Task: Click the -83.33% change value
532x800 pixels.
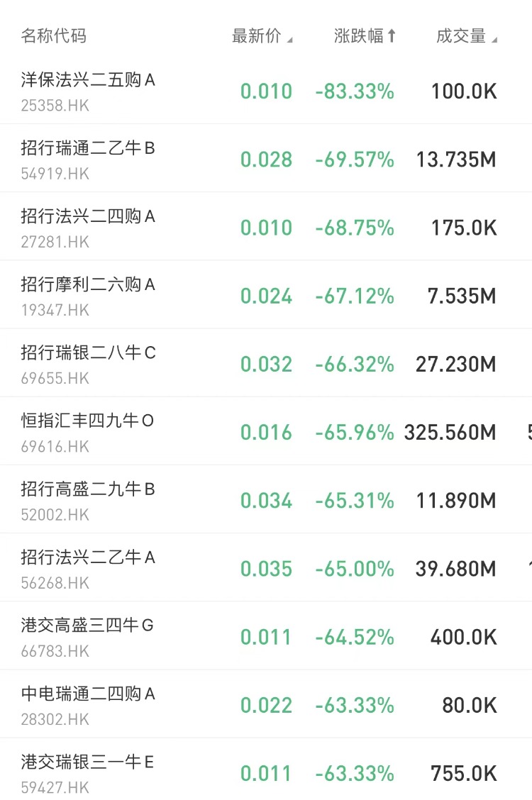Action: [x=355, y=91]
